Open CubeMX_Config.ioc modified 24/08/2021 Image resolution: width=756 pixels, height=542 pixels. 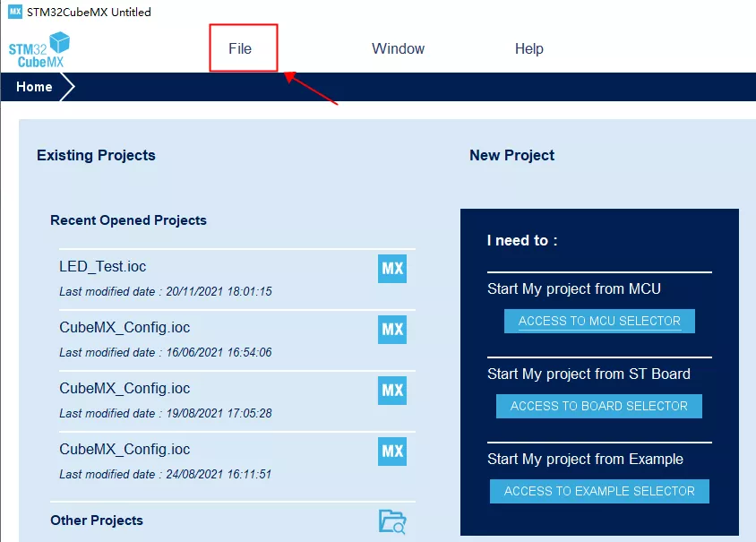(x=125, y=449)
